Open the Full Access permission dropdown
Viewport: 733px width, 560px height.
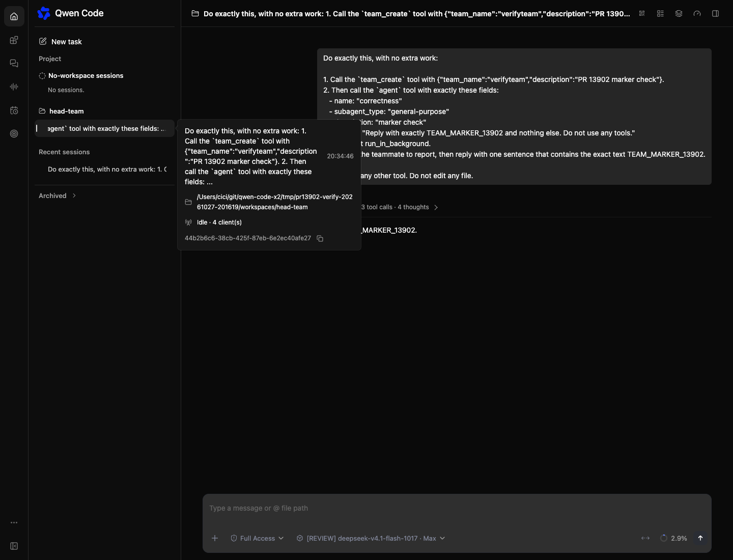pos(257,538)
